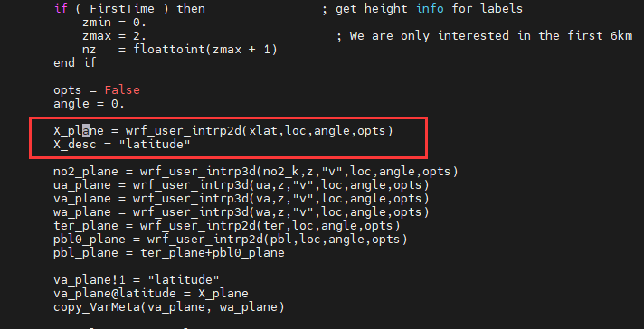The image size is (644, 329).
Task: Click wa_plane wrf_user_intrp3d line
Action: [x=241, y=212]
